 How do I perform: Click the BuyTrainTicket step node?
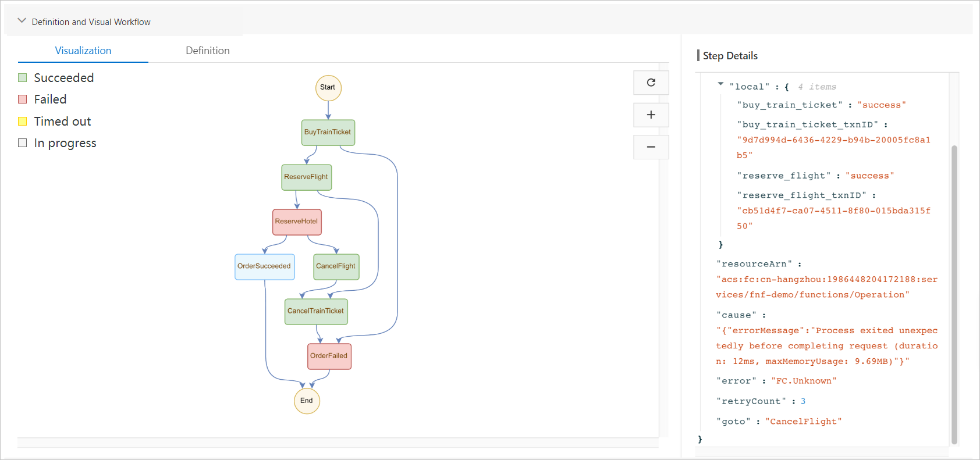click(328, 133)
